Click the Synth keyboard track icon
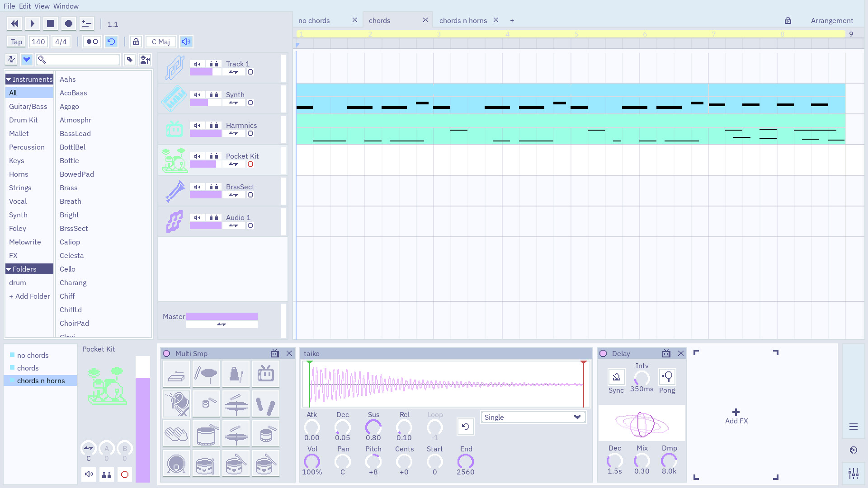The image size is (868, 488). point(175,99)
